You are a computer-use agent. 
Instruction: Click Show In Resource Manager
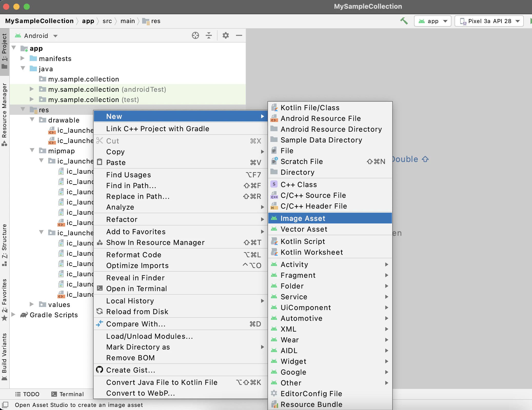pyautogui.click(x=181, y=242)
